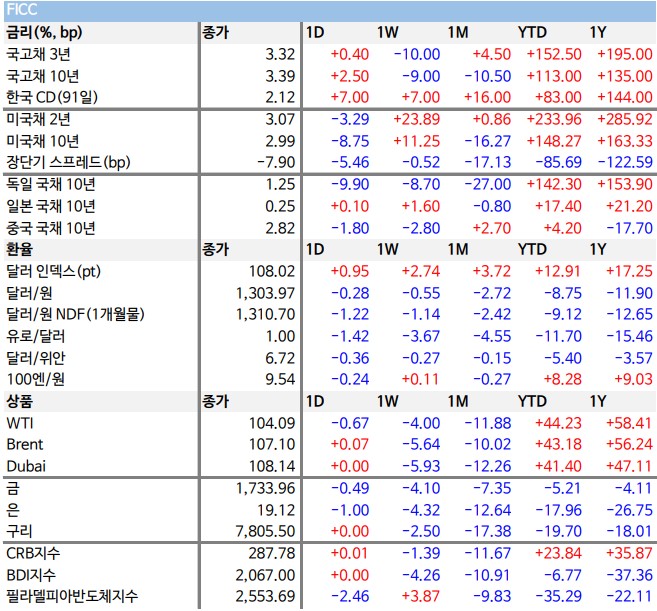Click the 상품 section header
Image resolution: width=657 pixels, height=611 pixels.
coord(19,401)
